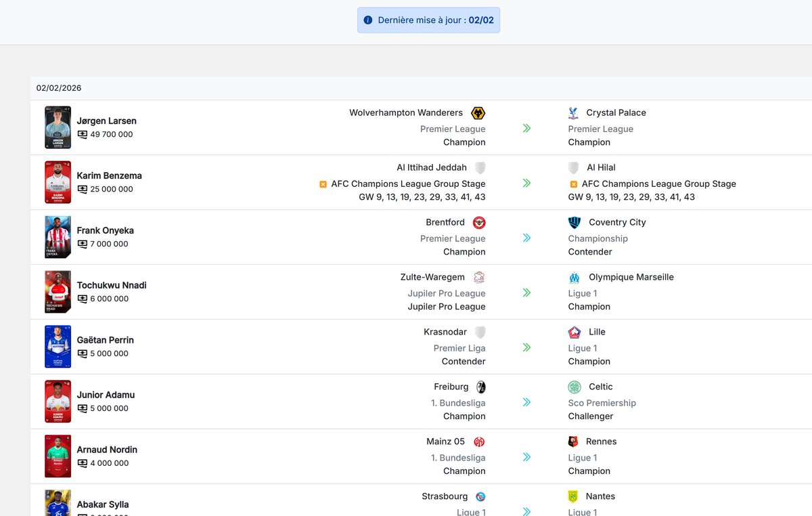This screenshot has width=812, height=516.
Task: Click the Premier Liga label under Krasnodar
Action: click(459, 349)
